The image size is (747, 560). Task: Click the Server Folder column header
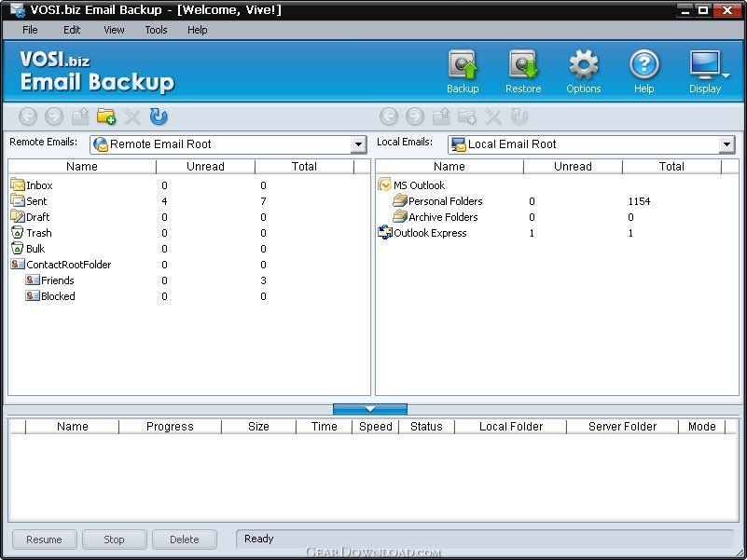click(x=622, y=426)
